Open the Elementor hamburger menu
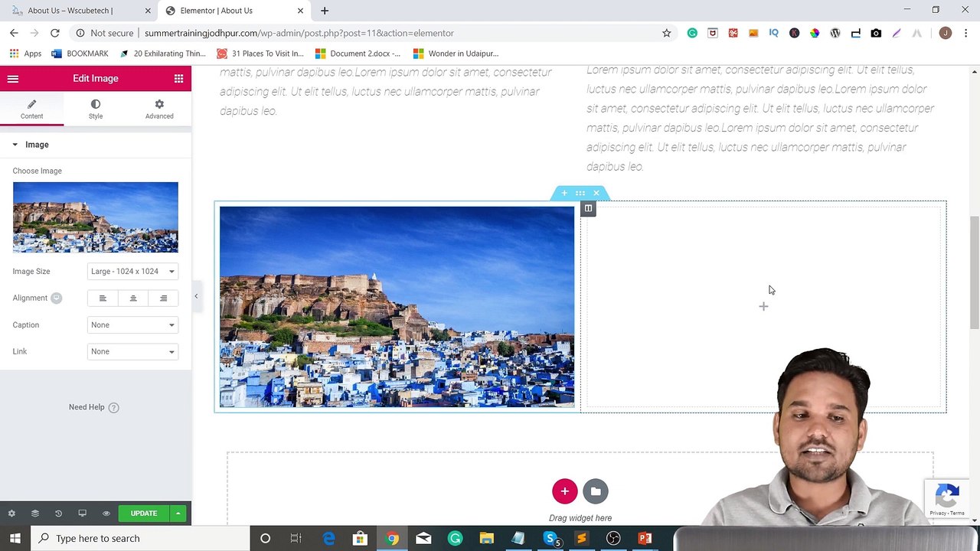 13,78
